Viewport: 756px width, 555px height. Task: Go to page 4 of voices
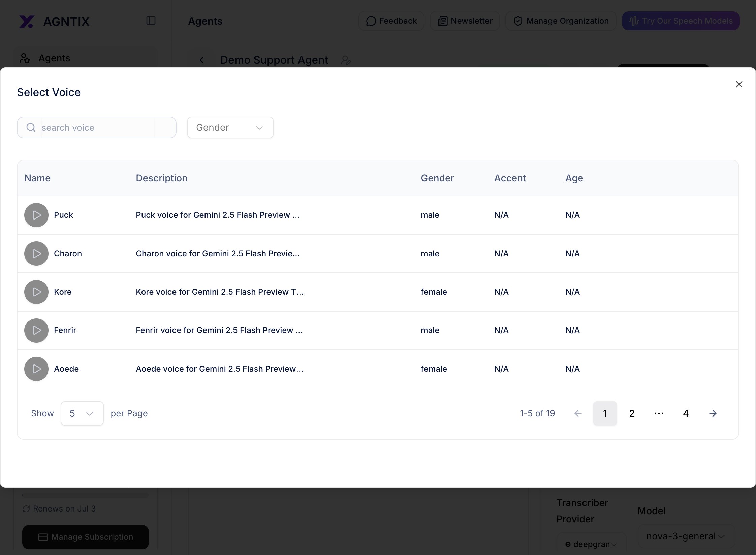click(686, 413)
